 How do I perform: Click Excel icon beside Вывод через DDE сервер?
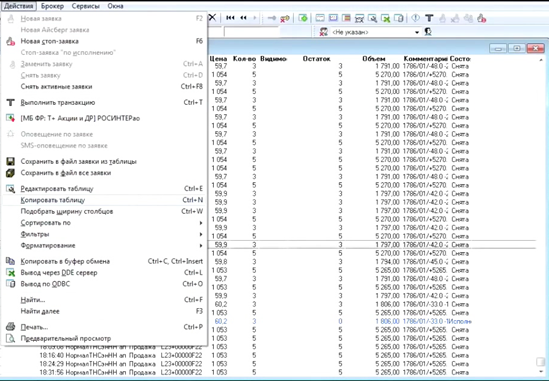(x=11, y=272)
